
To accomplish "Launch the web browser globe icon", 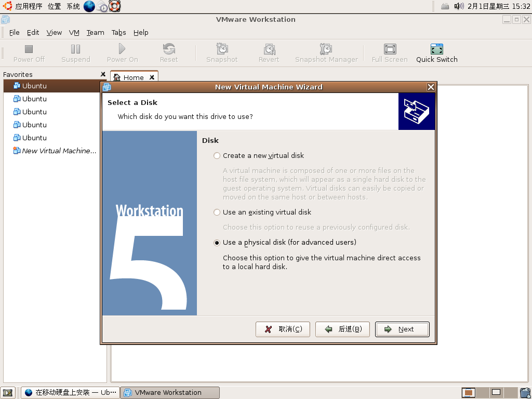I will click(89, 6).
